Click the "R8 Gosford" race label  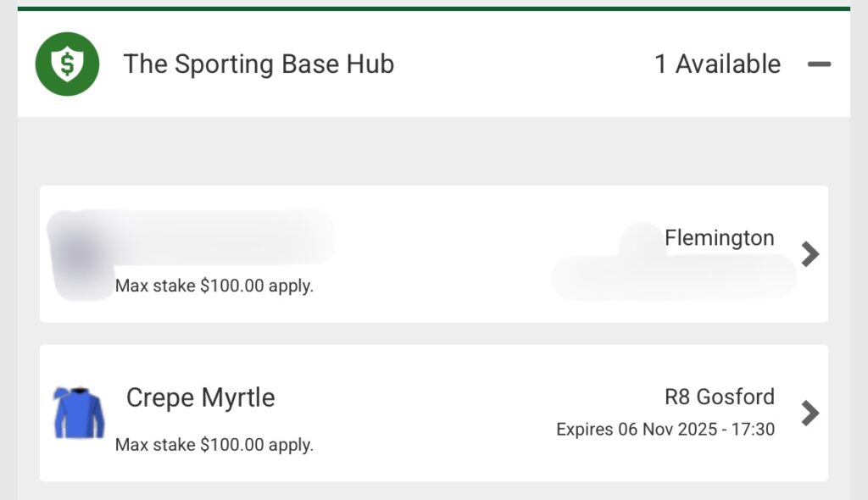pos(719,397)
